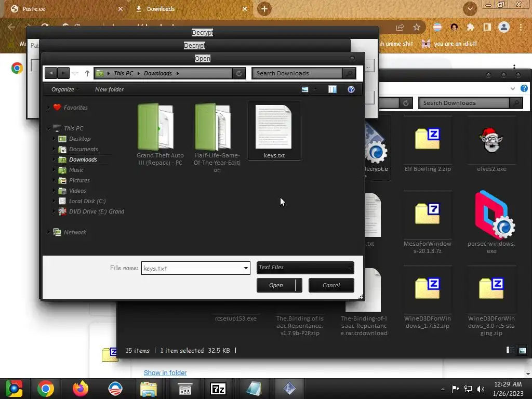
Task: Open the Help icon in Open dialog
Action: [x=351, y=89]
